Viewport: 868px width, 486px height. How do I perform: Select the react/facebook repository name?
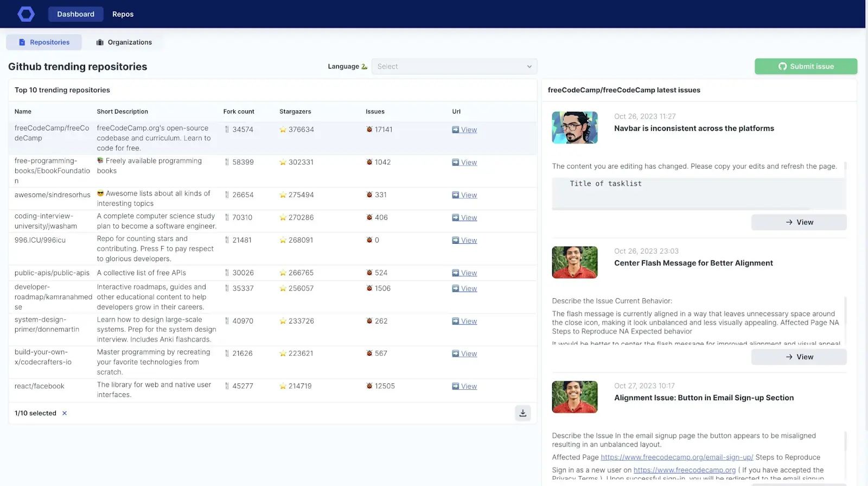40,386
